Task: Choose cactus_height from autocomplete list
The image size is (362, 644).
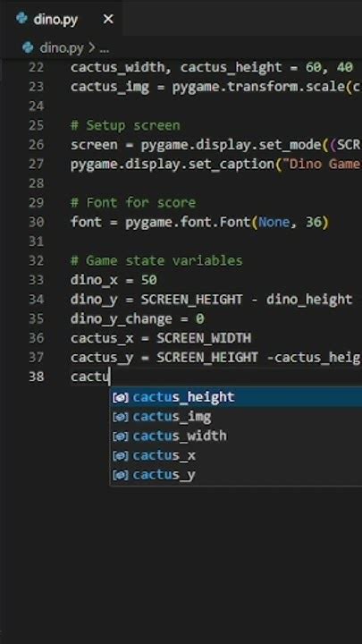Action: tap(236, 397)
